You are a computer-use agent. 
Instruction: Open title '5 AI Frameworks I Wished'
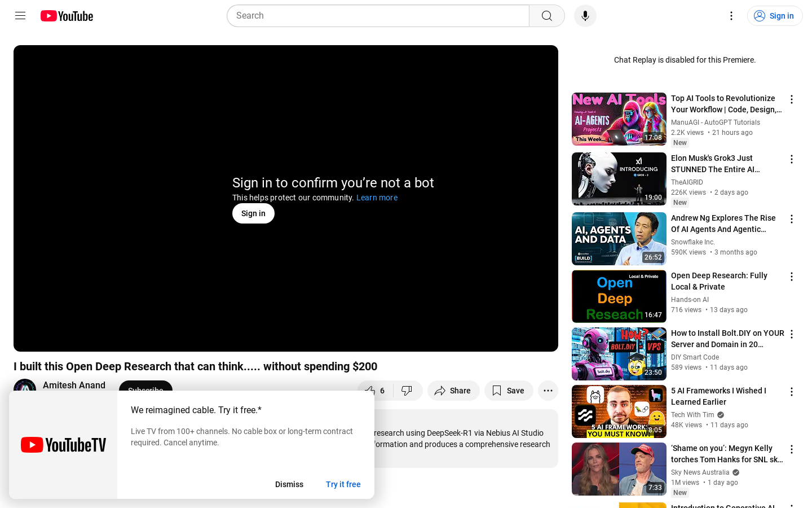718,396
